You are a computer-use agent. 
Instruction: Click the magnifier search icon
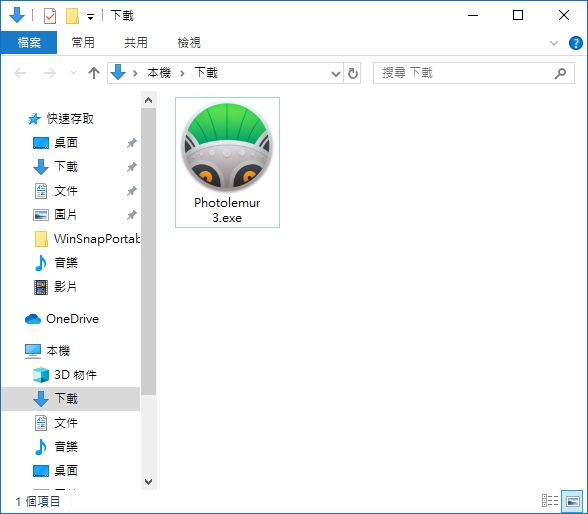(x=560, y=73)
